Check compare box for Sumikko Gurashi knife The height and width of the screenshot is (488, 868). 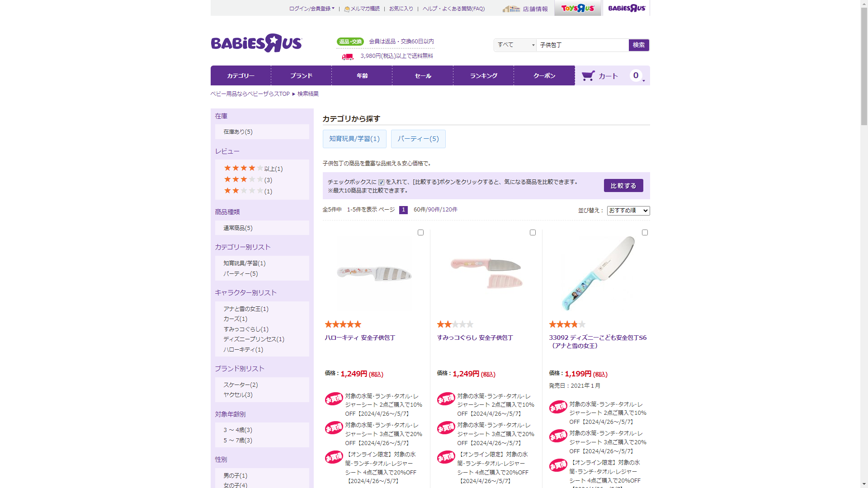pyautogui.click(x=533, y=233)
